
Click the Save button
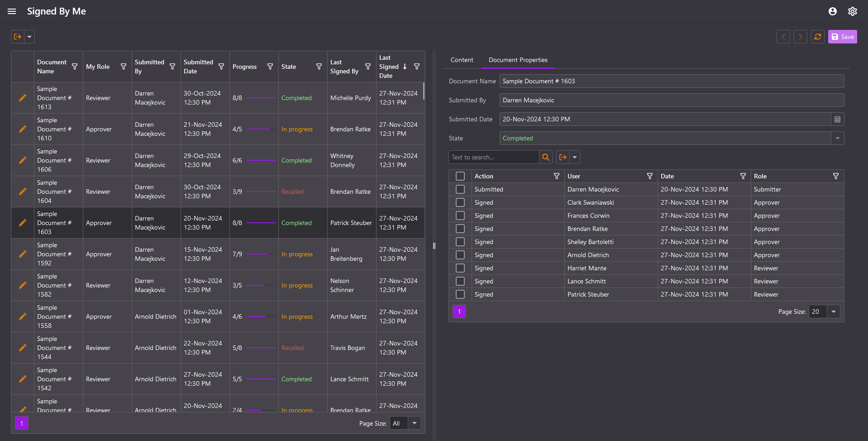(x=842, y=37)
